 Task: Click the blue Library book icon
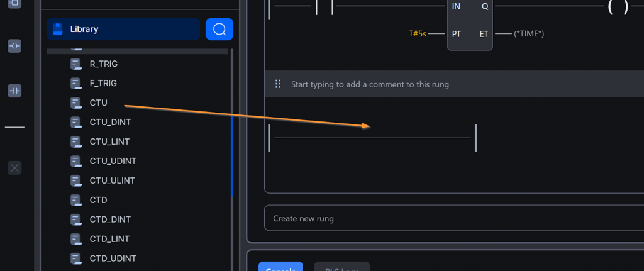click(58, 29)
